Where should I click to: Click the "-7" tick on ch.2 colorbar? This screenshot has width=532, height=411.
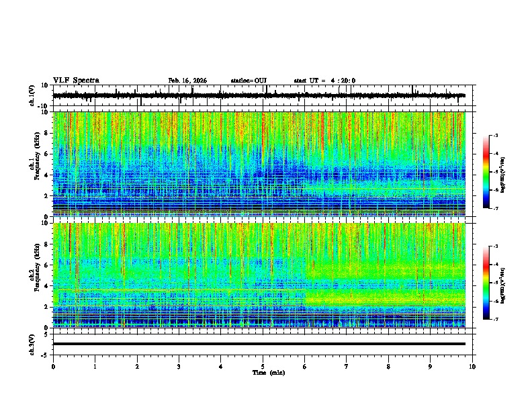(495, 319)
